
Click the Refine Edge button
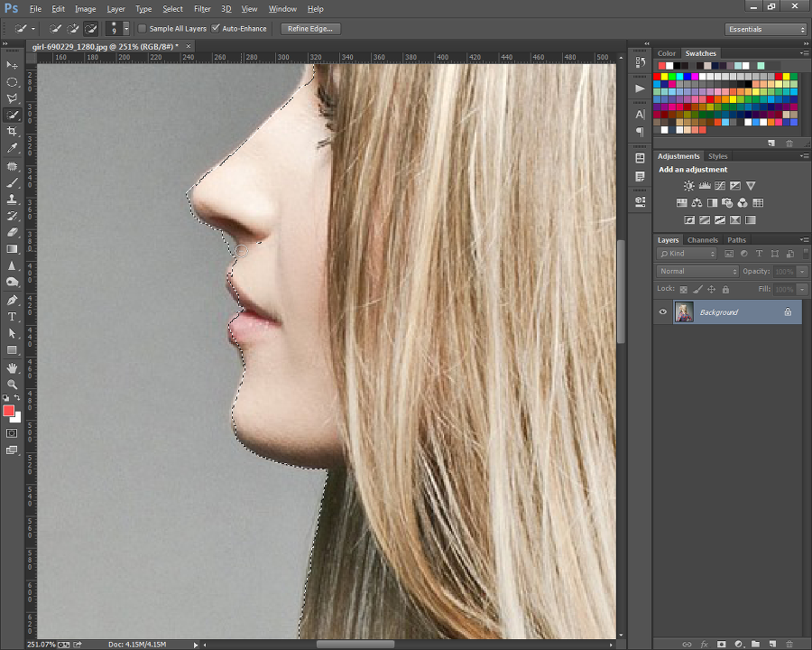pyautogui.click(x=310, y=29)
